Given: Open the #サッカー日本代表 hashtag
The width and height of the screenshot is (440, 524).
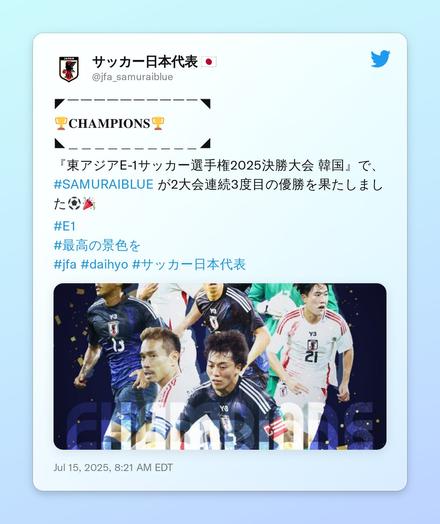Looking at the screenshot, I should pos(189,264).
